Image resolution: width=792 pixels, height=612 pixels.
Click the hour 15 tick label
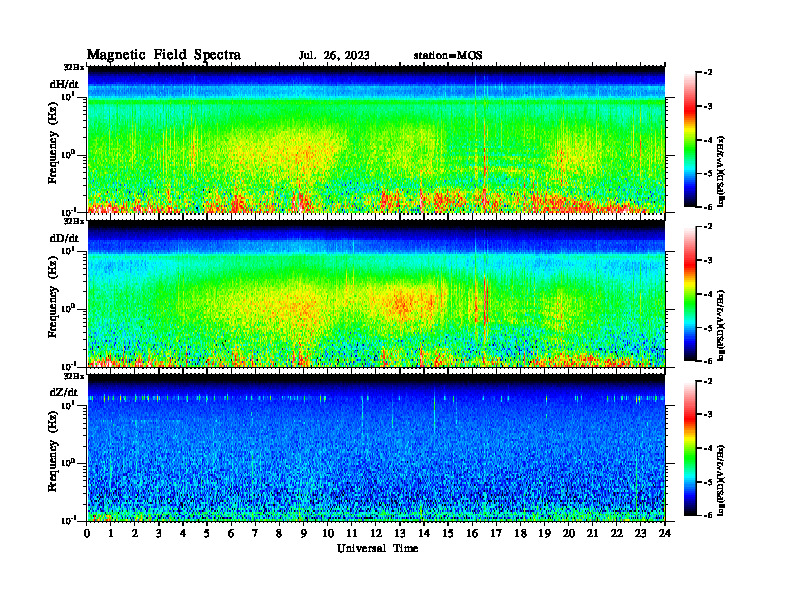click(x=448, y=533)
